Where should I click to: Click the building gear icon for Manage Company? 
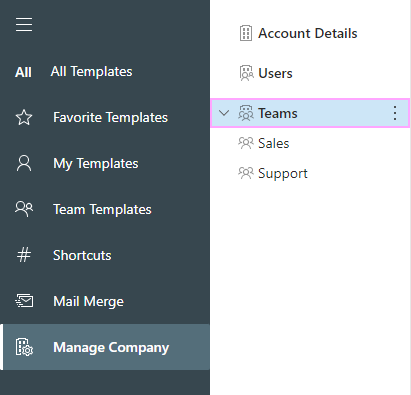(24, 347)
